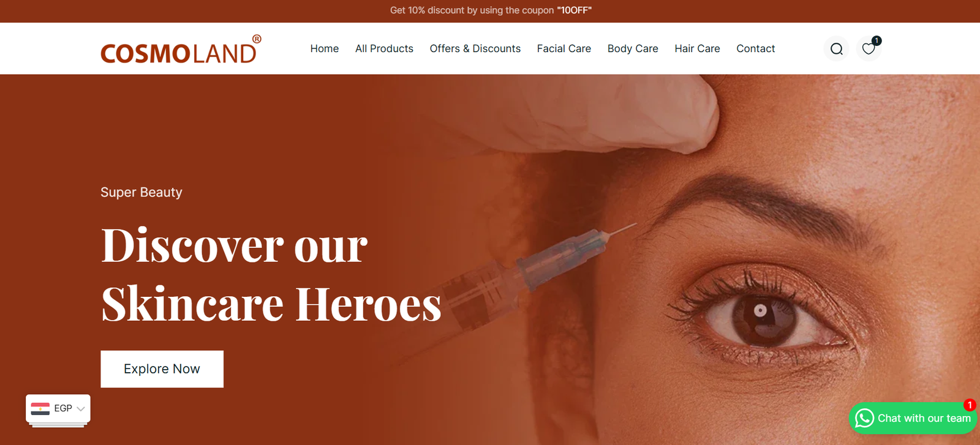The height and width of the screenshot is (445, 980).
Task: Click the COSMOLAND logo
Action: pos(181,50)
